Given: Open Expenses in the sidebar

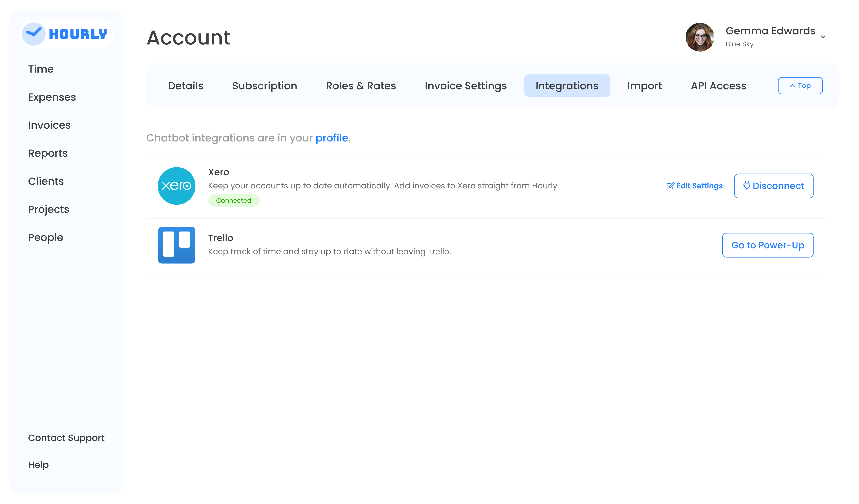Looking at the screenshot, I should (52, 97).
